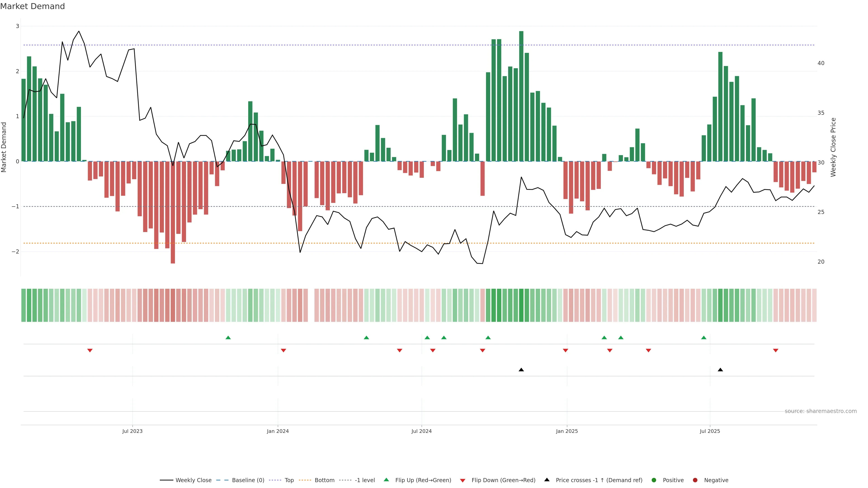Click the Market Demand chart title

tap(32, 6)
